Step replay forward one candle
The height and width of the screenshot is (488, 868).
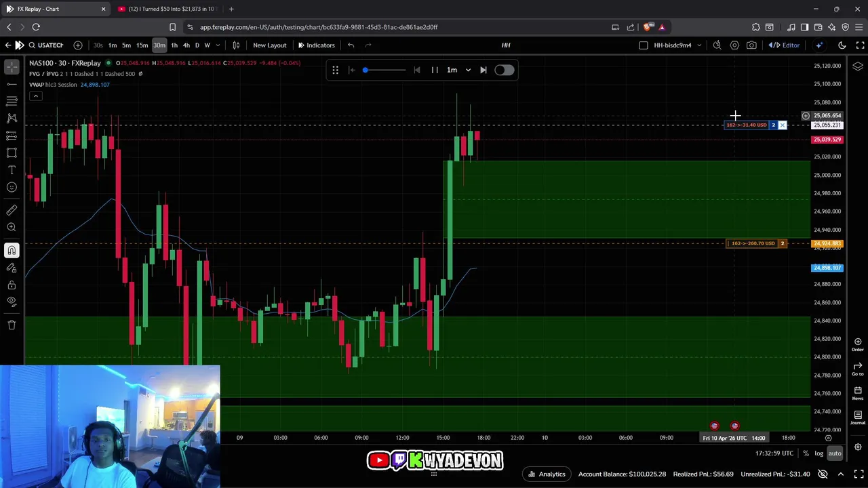click(484, 70)
